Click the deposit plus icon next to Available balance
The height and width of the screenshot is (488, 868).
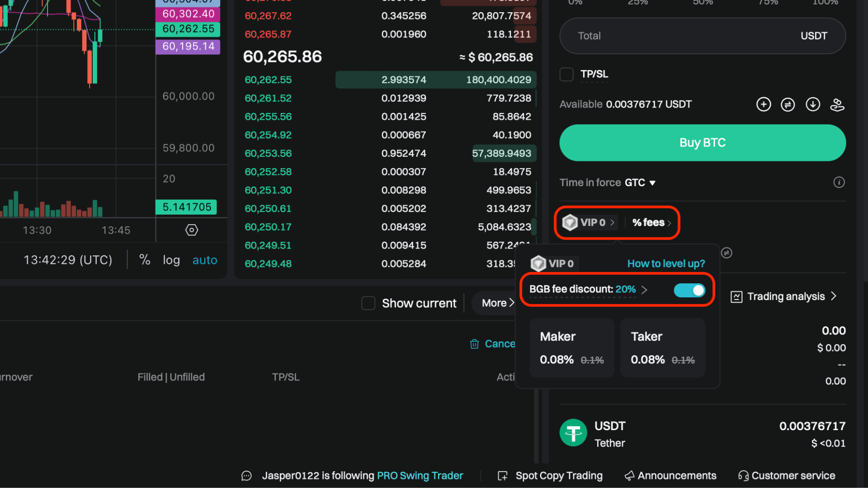tap(764, 104)
